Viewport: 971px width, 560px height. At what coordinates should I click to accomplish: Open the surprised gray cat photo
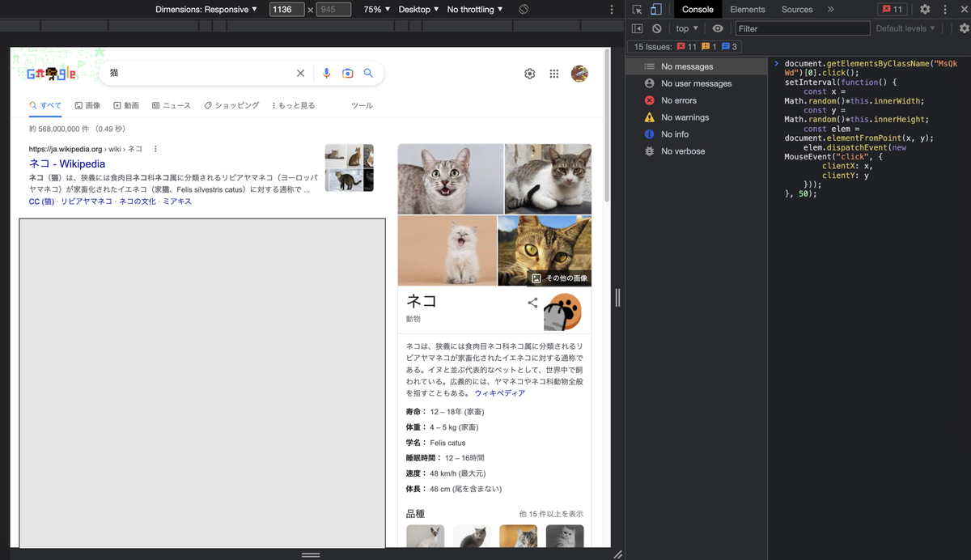pyautogui.click(x=451, y=179)
